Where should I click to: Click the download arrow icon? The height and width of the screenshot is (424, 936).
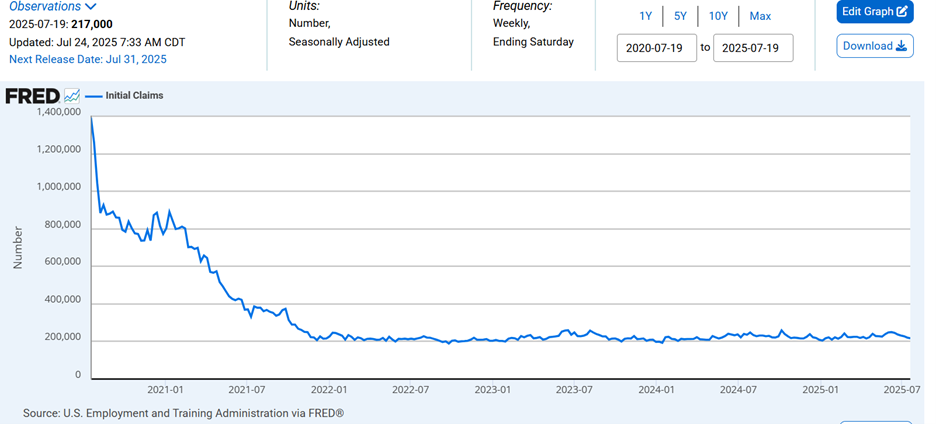point(901,46)
